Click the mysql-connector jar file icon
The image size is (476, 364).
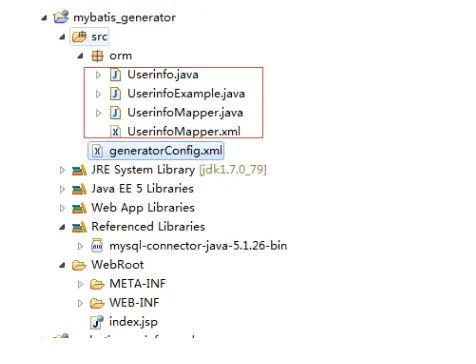(97, 246)
